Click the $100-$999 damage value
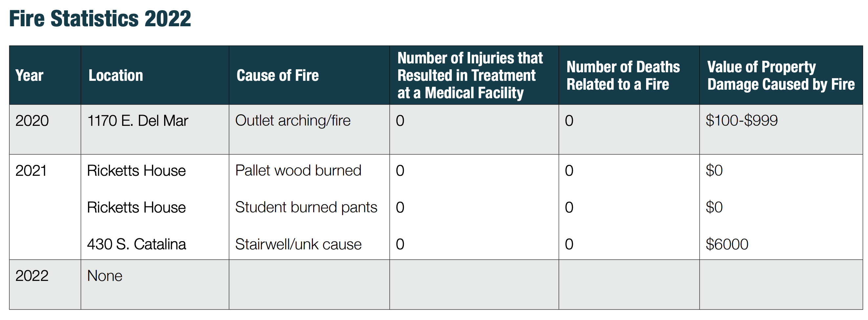Viewport: 868px width, 320px height. click(741, 120)
